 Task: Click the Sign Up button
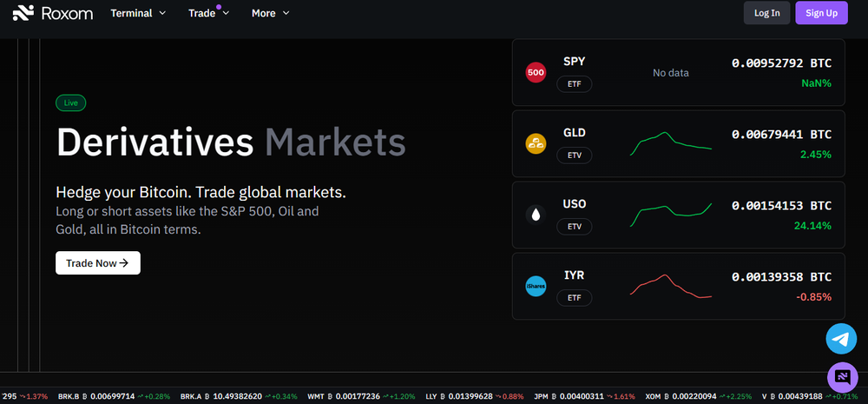[x=821, y=13]
